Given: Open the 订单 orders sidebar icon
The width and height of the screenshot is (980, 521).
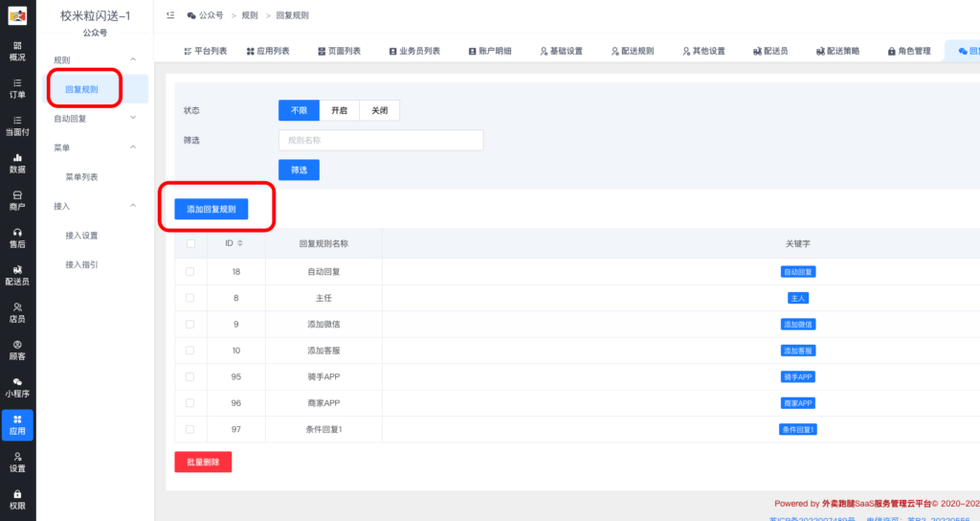Looking at the screenshot, I should pos(17,89).
